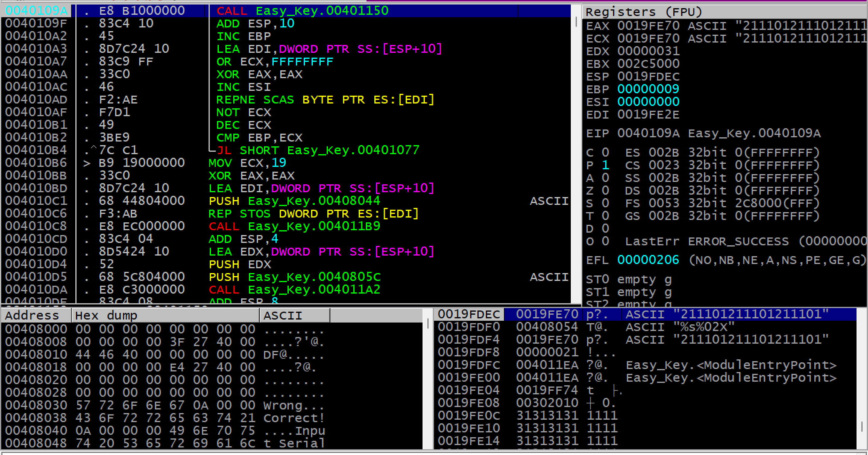The width and height of the screenshot is (868, 455).
Task: Select the PUSH Easy_Key.00408044 instruction line
Action: point(294,201)
